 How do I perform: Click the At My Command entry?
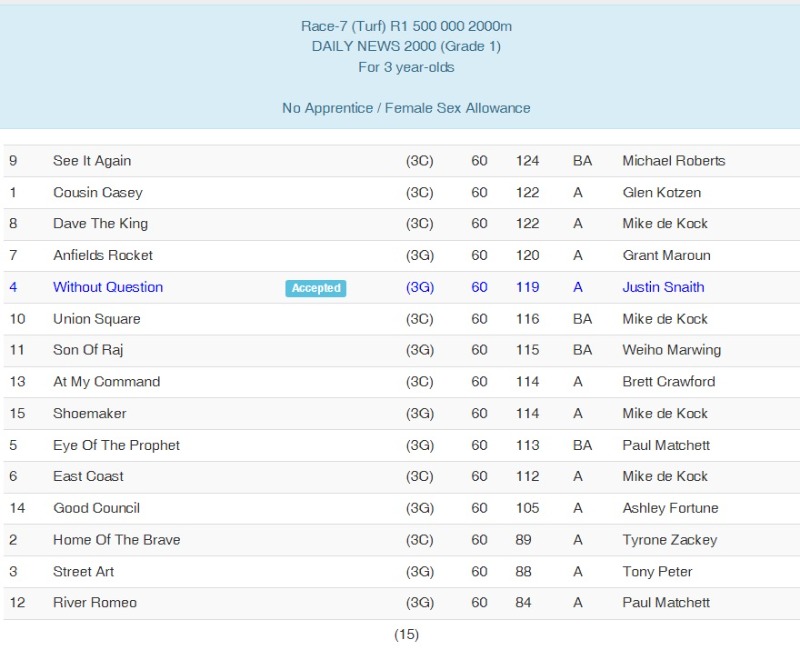pos(106,382)
